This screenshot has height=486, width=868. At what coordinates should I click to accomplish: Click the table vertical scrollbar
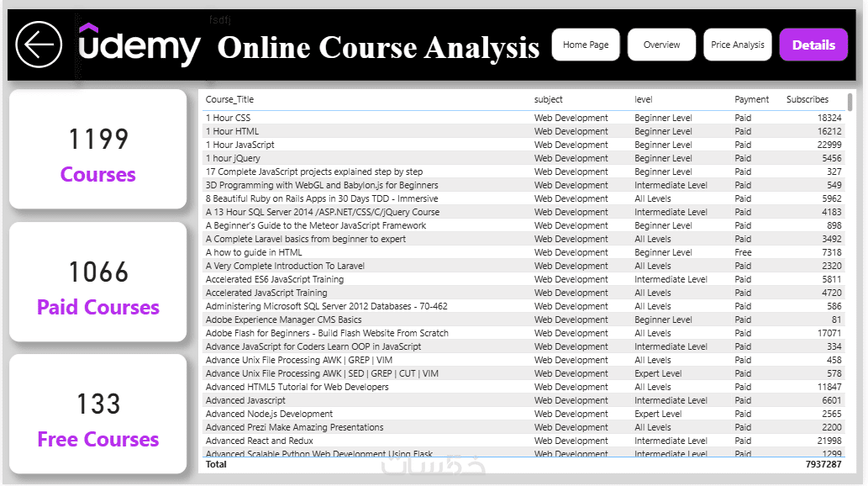point(850,103)
